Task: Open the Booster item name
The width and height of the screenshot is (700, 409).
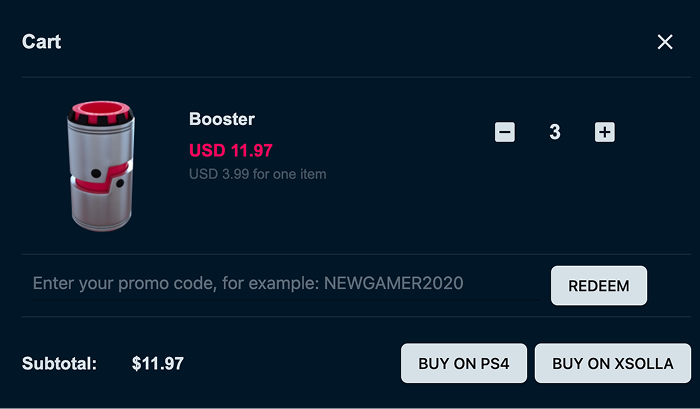Action: (x=222, y=119)
